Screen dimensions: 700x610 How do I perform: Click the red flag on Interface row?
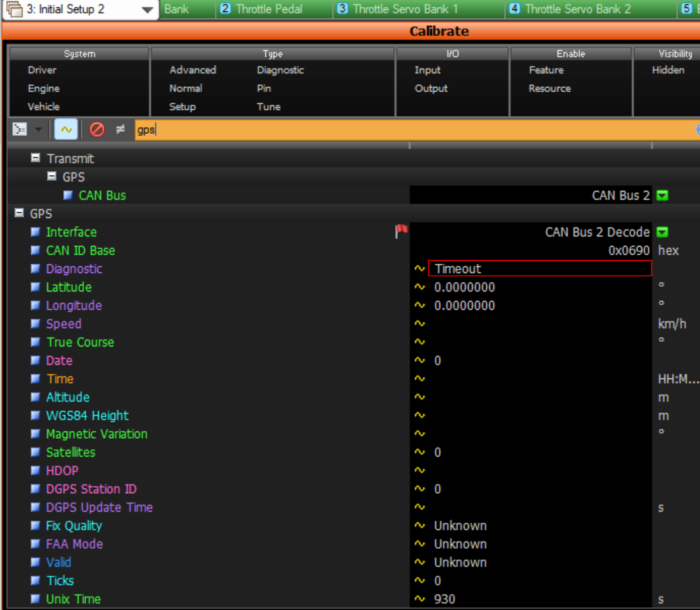[401, 231]
